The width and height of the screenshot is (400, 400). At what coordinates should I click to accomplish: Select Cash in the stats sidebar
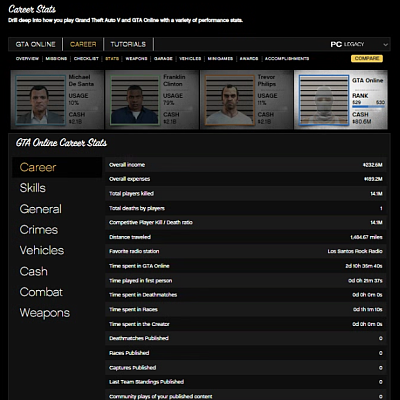(x=34, y=271)
